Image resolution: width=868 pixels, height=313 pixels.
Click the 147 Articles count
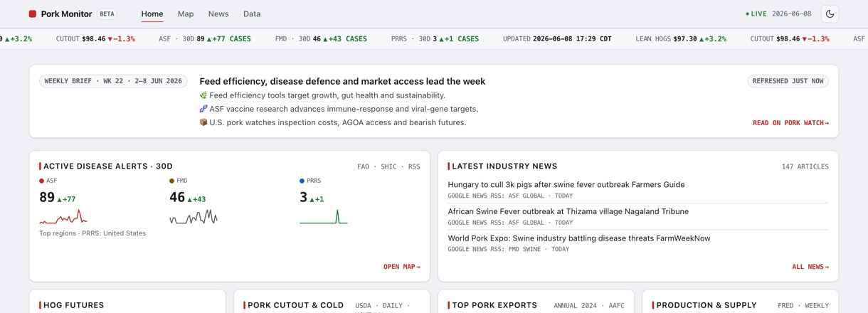[805, 166]
